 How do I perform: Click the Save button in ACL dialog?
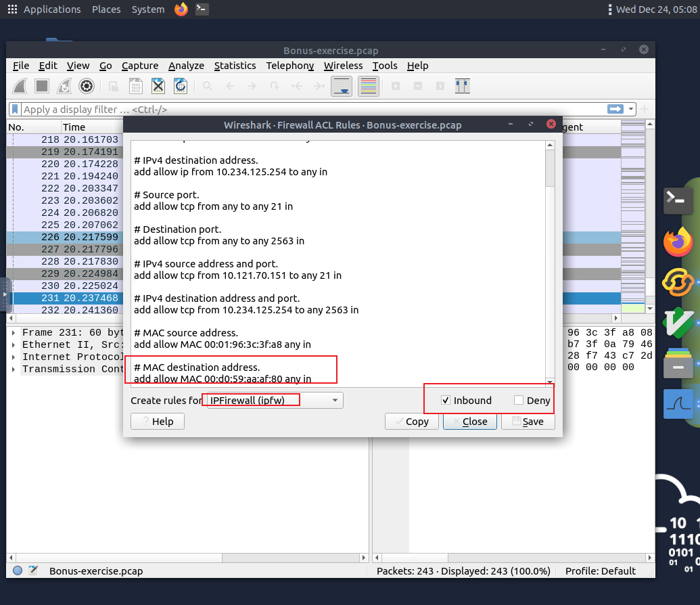tap(528, 422)
